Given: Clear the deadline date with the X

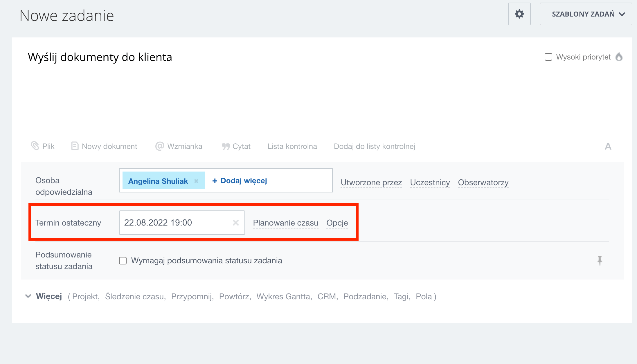Looking at the screenshot, I should (x=235, y=223).
